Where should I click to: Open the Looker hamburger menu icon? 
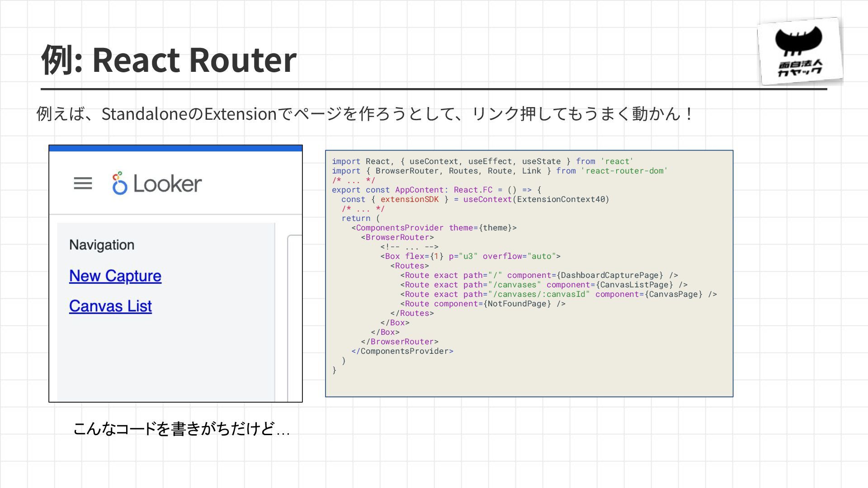pyautogui.click(x=83, y=183)
